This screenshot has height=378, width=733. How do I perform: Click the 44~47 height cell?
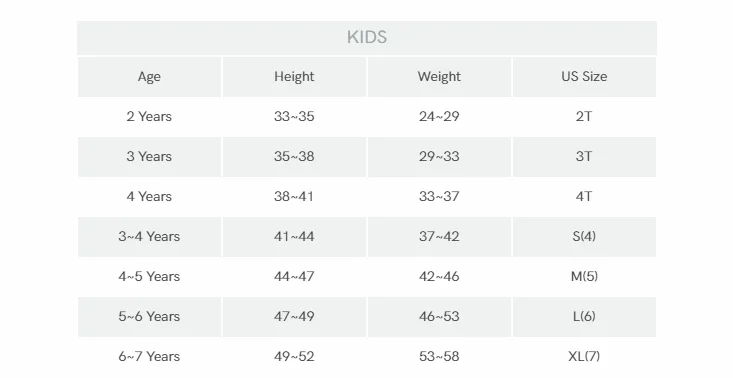294,277
